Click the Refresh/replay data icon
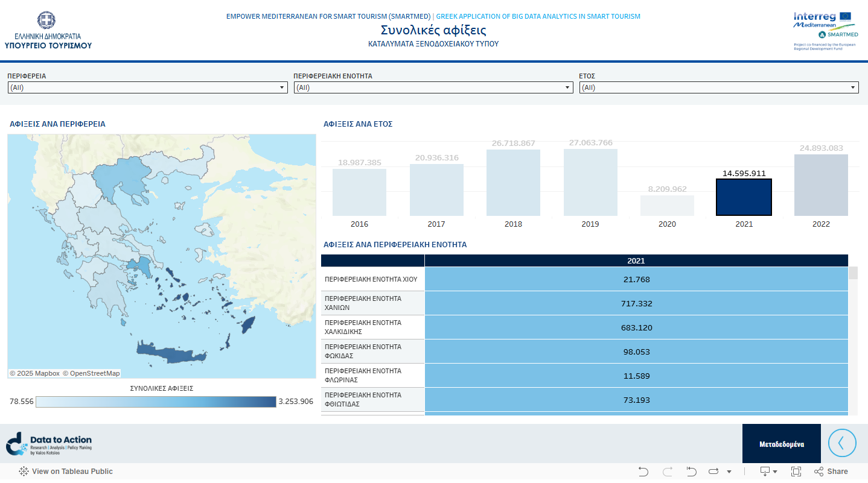Image resolution: width=868 pixels, height=483 pixels. point(715,472)
